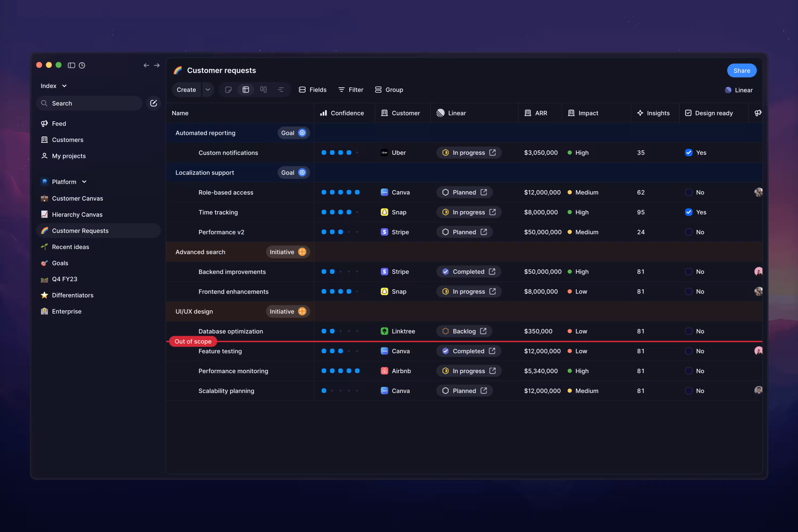The height and width of the screenshot is (532, 798).
Task: Open the Index workspace switcher
Action: [53, 85]
